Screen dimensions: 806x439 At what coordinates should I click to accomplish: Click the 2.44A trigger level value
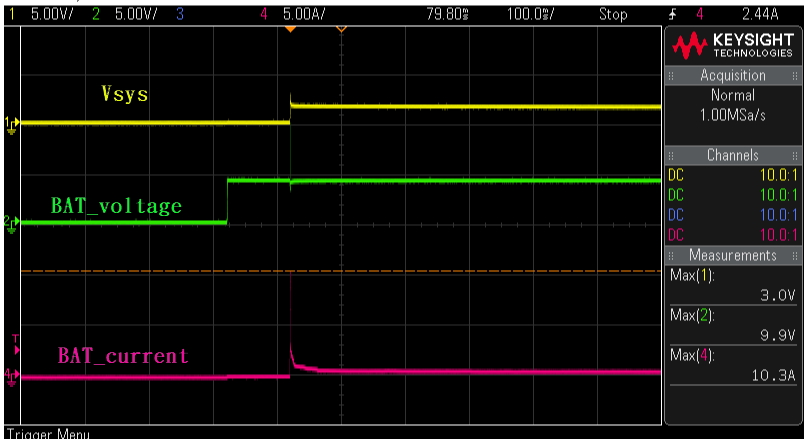pyautogui.click(x=760, y=14)
